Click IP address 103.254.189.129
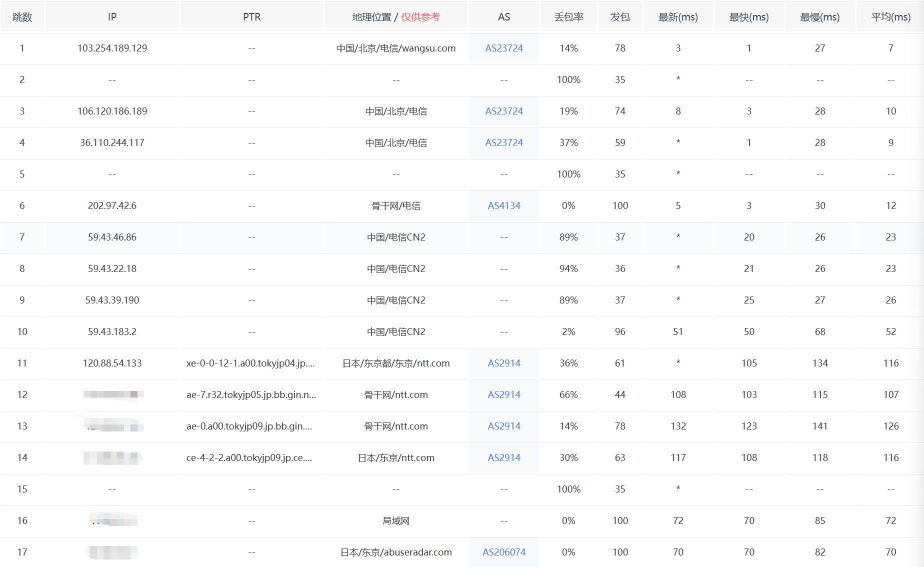 [112, 48]
